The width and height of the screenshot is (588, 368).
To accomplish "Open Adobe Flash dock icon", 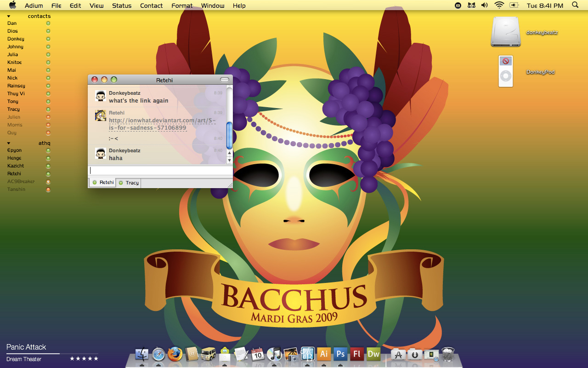I will click(357, 354).
